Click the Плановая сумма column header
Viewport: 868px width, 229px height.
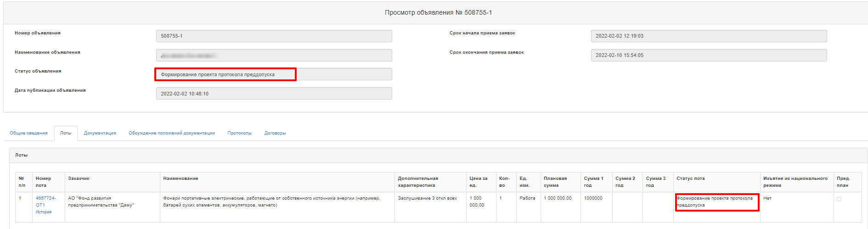click(x=555, y=182)
